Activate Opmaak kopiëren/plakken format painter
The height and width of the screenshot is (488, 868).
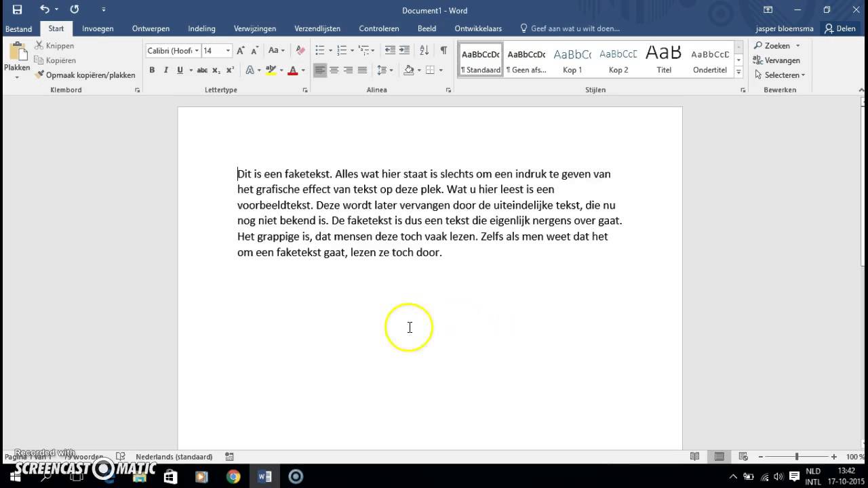pyautogui.click(x=85, y=75)
